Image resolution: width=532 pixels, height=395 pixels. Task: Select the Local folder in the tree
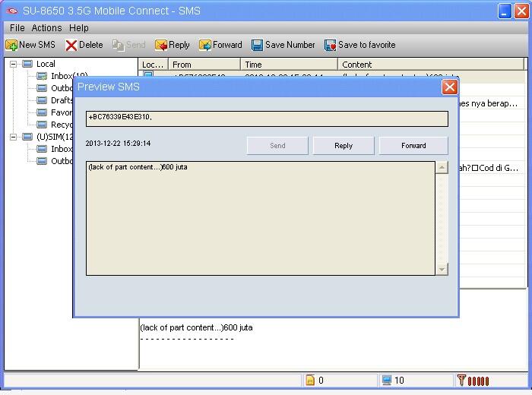click(46, 65)
